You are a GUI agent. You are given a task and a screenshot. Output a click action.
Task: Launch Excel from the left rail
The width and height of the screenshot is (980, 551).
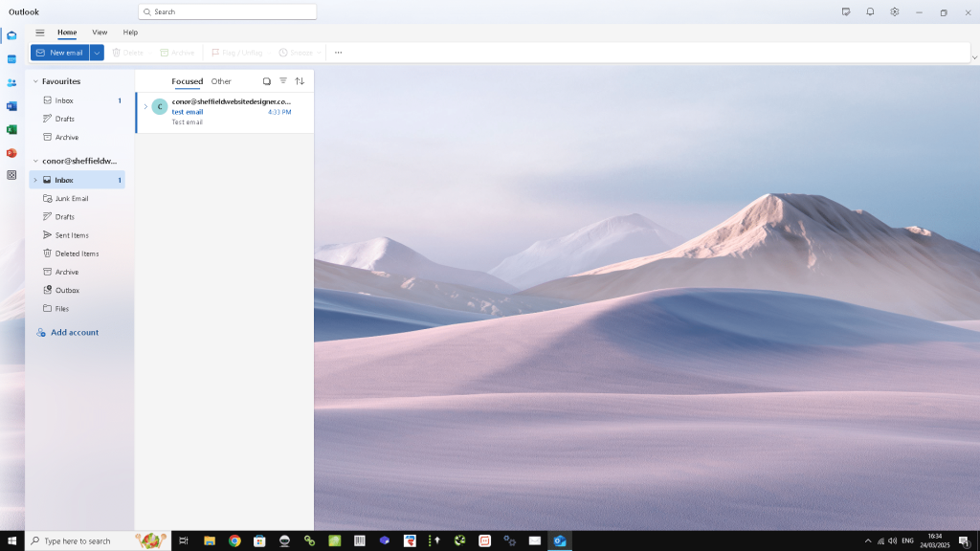[11, 129]
